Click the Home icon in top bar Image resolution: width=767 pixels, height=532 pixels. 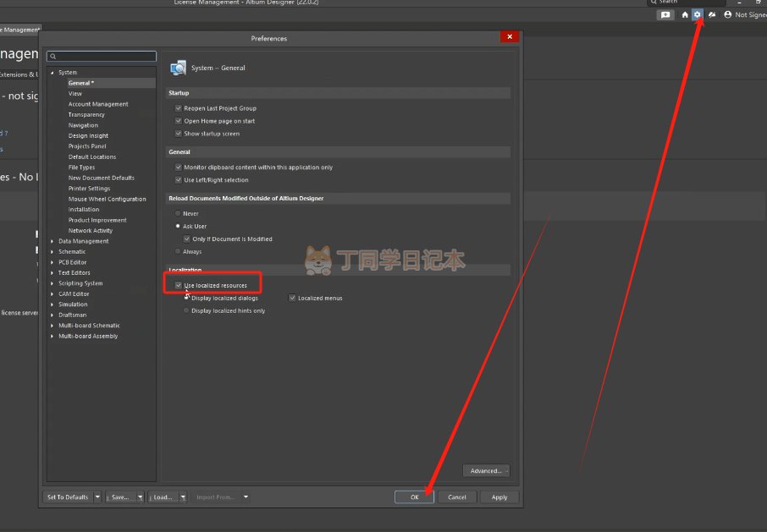[x=685, y=14]
